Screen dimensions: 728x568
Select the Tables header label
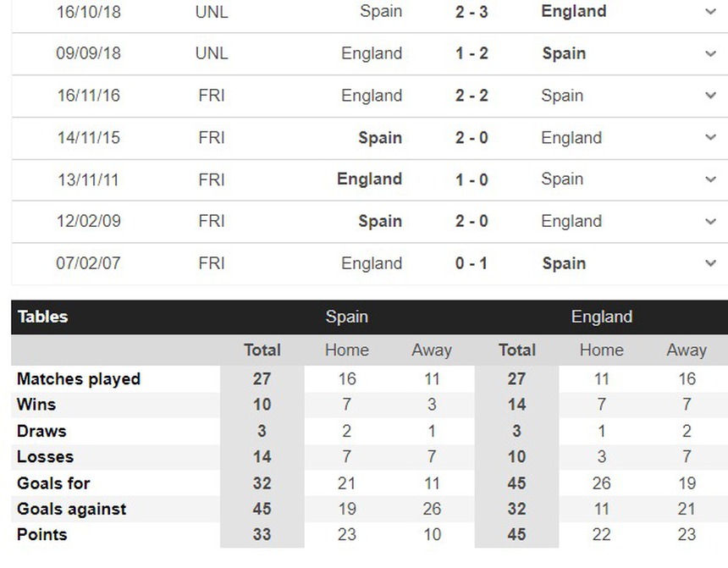[x=42, y=317]
